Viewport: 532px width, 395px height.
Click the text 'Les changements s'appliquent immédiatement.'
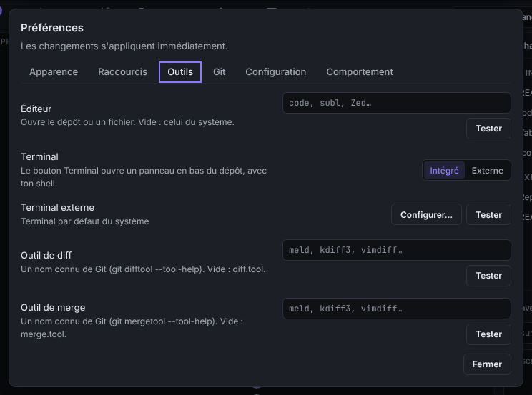[124, 46]
